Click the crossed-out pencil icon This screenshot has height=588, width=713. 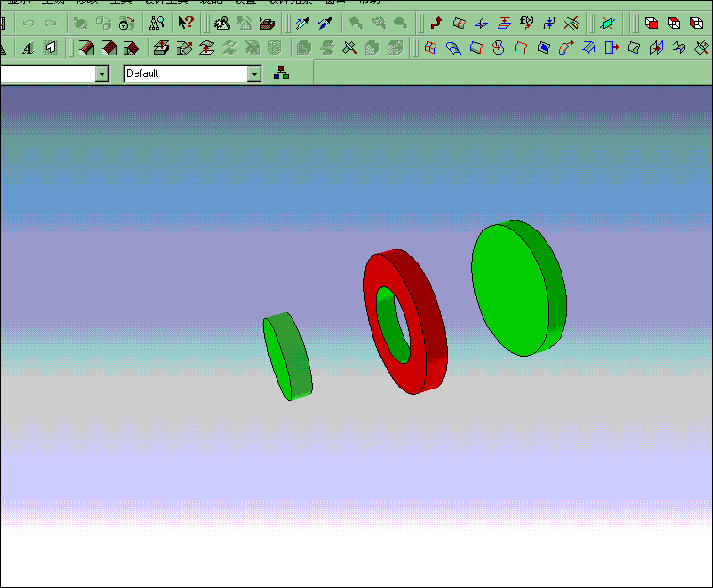[572, 23]
